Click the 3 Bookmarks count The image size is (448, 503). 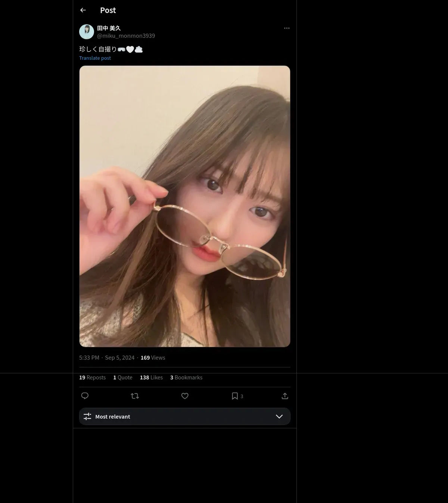pos(186,378)
